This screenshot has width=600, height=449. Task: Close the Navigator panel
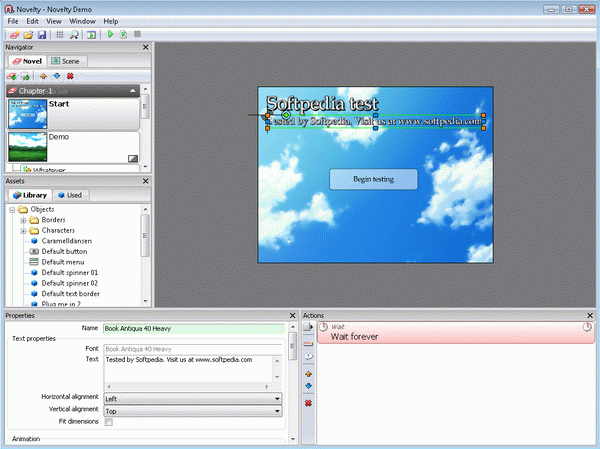(145, 47)
